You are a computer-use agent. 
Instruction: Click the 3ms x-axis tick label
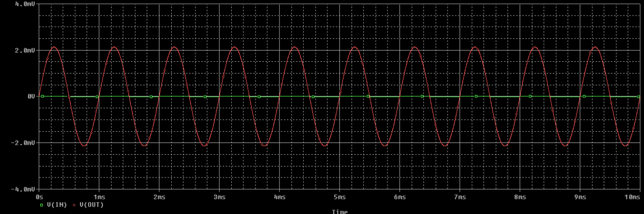pos(219,198)
